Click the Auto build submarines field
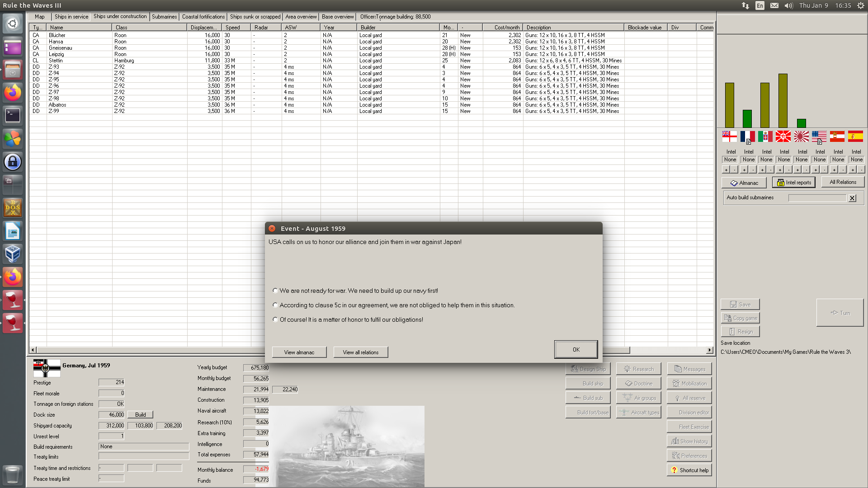This screenshot has width=868, height=488. 817,198
